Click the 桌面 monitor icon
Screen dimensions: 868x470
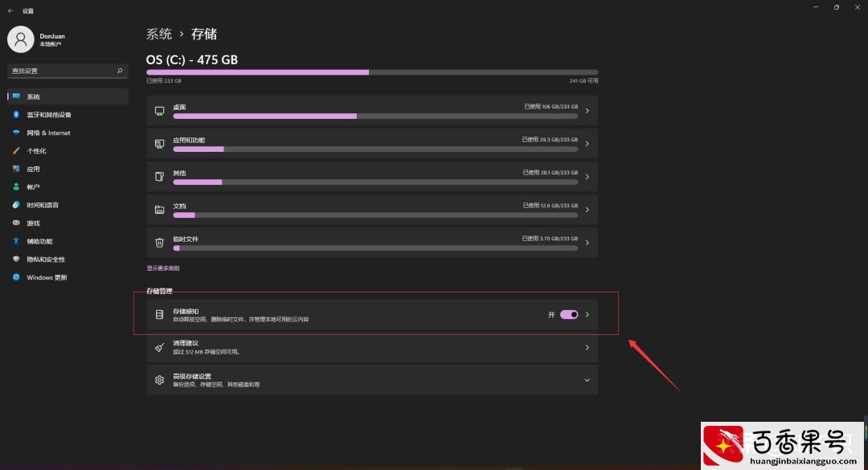159,111
